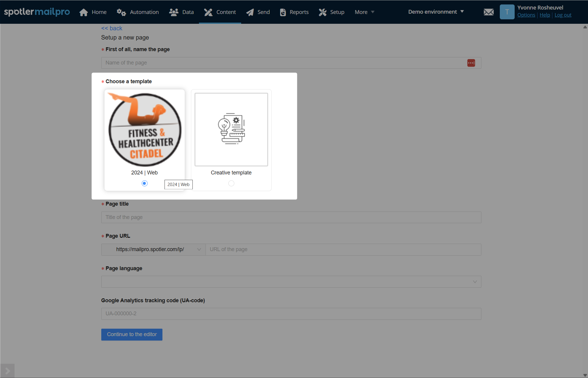Click the Yvonne Rosheuvel user name

coord(540,8)
